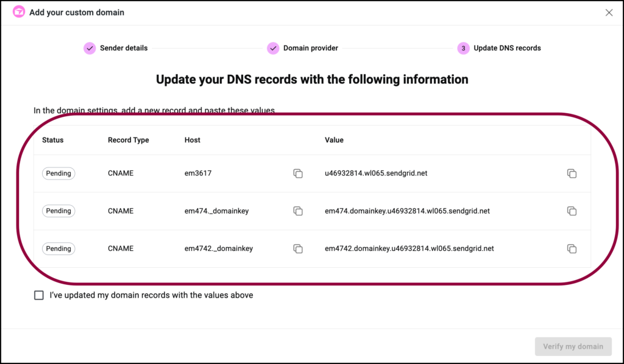
Task: Open the Update DNS records step
Action: click(x=506, y=48)
